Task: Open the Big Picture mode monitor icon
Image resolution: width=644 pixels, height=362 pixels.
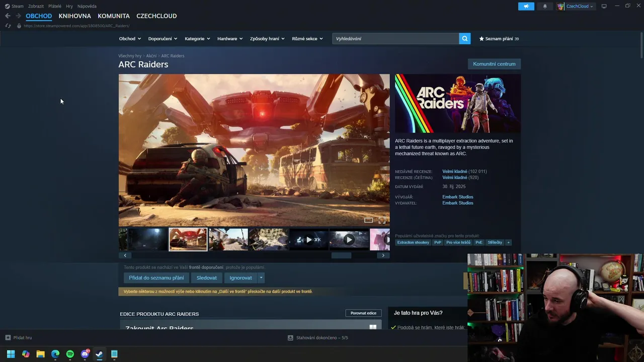Action: pos(604,6)
